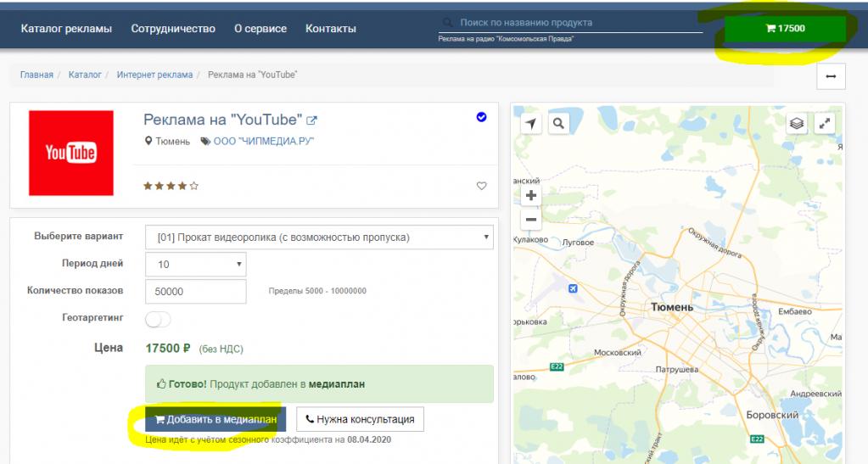Click the Количество показов input field
This screenshot has width=868, height=464.
click(x=196, y=292)
